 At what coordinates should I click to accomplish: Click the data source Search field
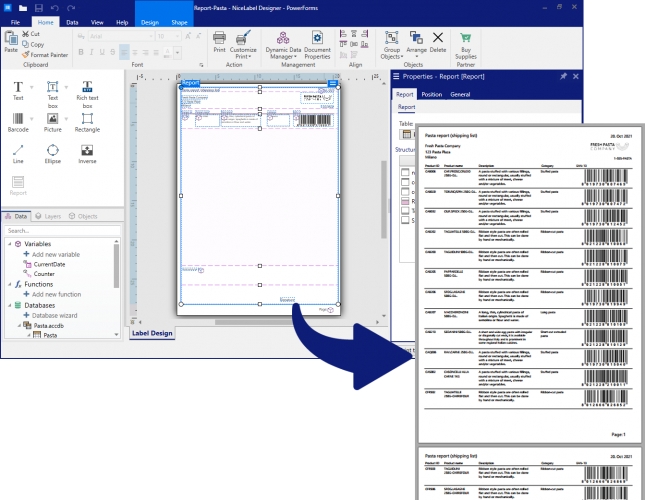60,231
